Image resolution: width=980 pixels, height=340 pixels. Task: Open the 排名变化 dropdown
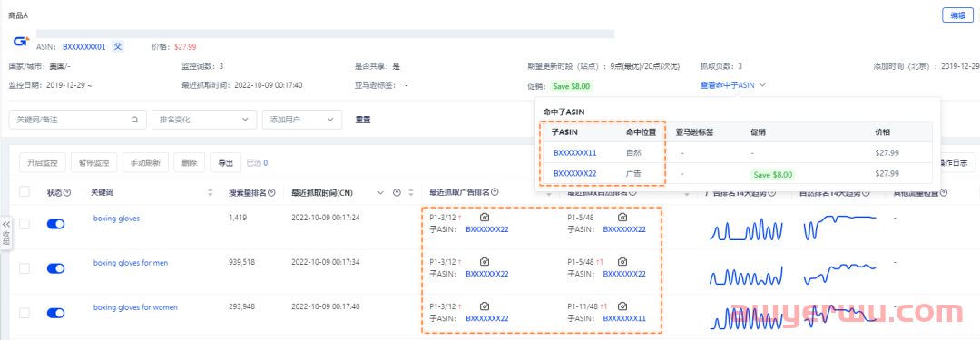tap(204, 120)
